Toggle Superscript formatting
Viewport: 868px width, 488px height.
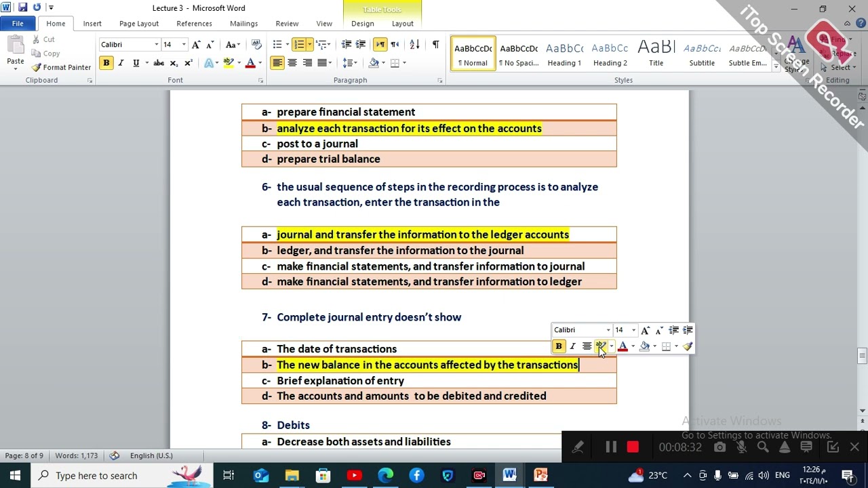click(x=189, y=63)
